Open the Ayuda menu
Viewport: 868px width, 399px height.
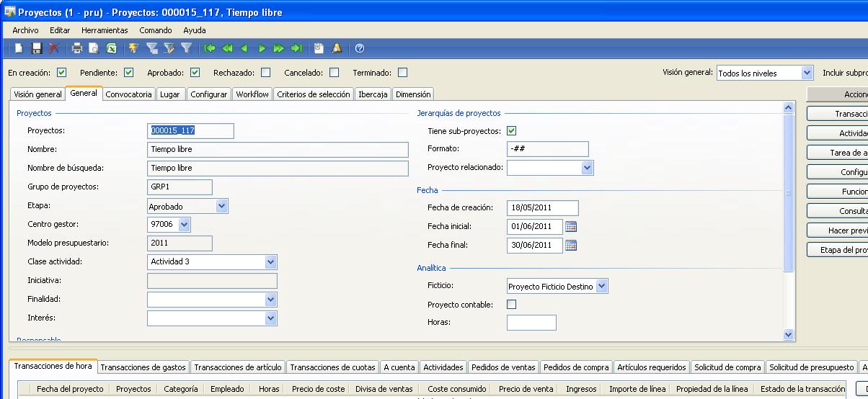click(x=195, y=30)
